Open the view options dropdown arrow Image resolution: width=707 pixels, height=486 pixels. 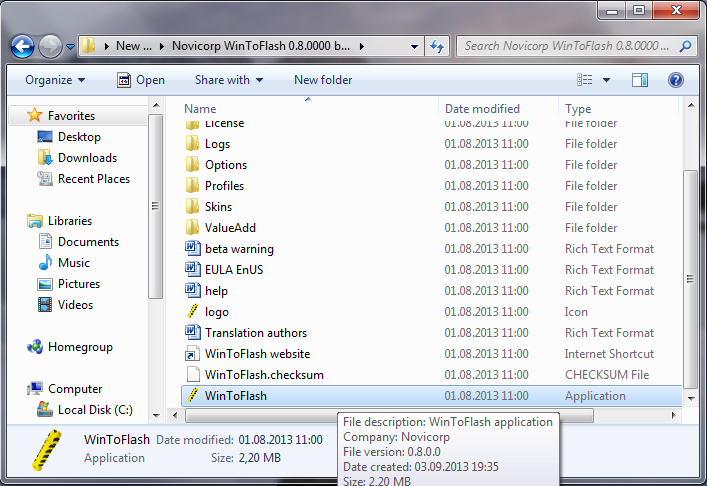coord(606,80)
